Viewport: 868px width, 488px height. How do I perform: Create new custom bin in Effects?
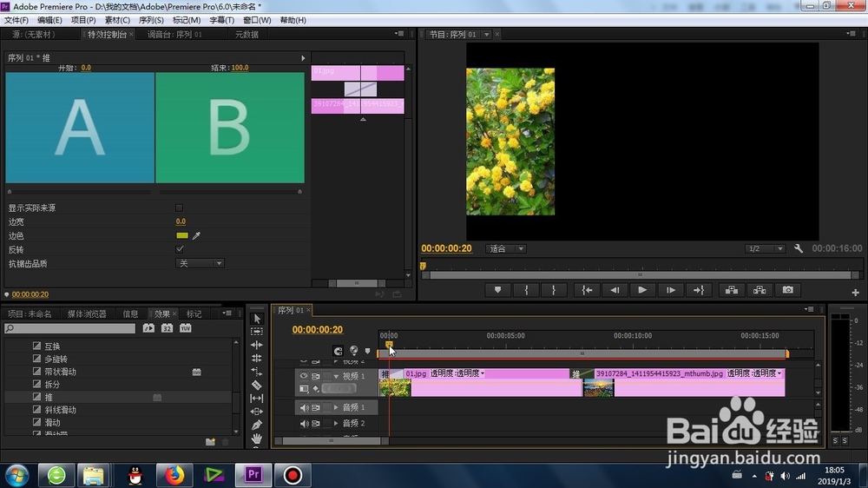[x=210, y=442]
